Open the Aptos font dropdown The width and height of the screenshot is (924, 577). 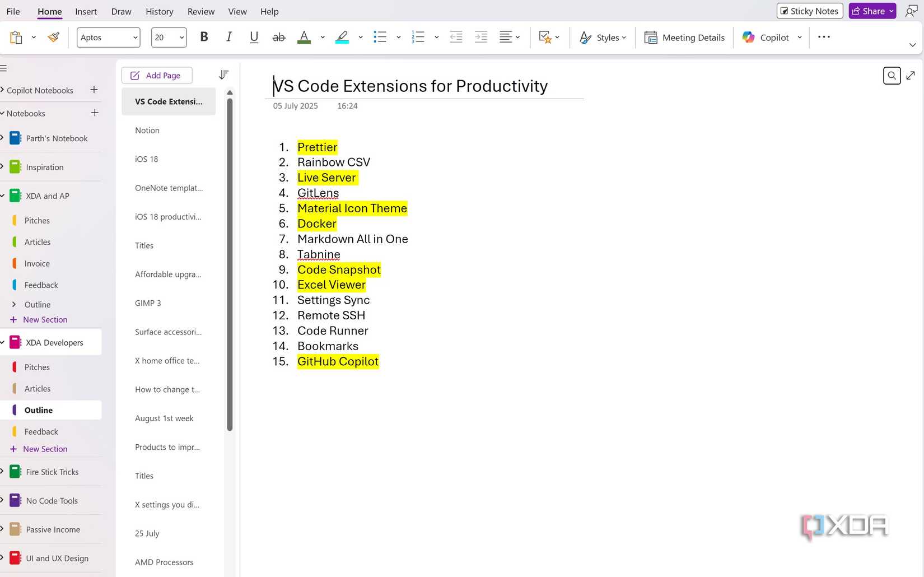tap(134, 38)
